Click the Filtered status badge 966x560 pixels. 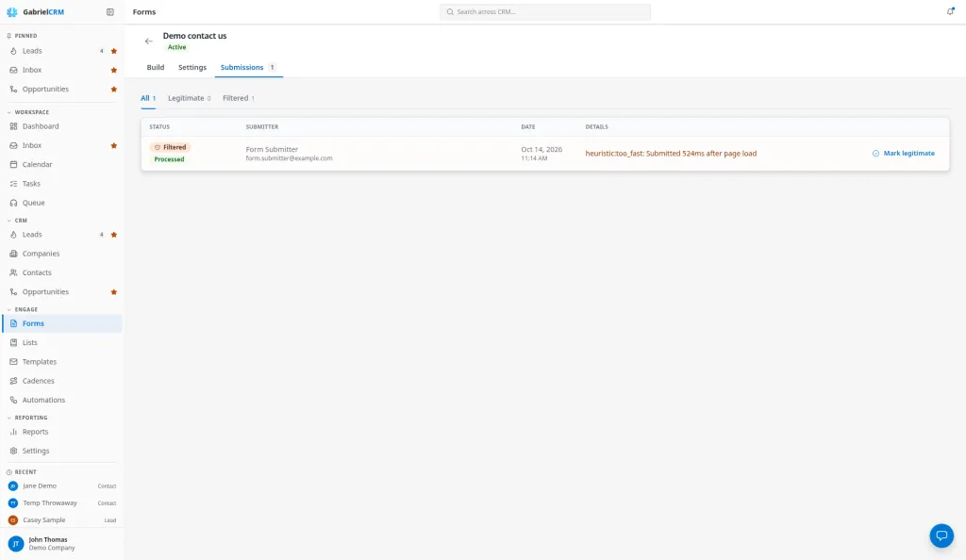pos(171,147)
